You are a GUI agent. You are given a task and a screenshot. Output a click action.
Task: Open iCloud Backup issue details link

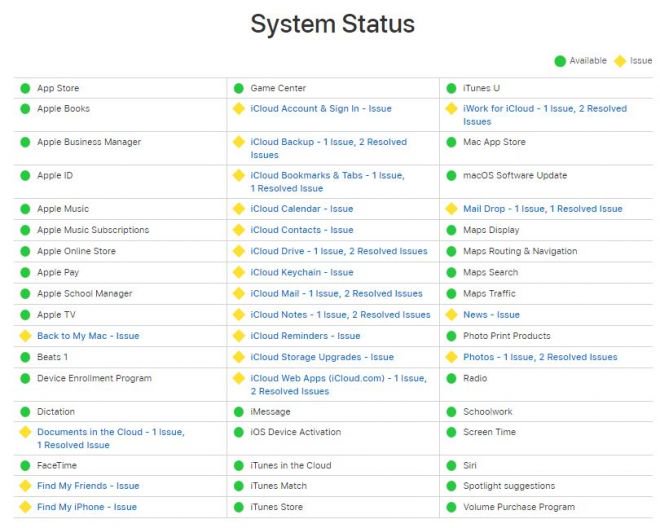point(329,148)
